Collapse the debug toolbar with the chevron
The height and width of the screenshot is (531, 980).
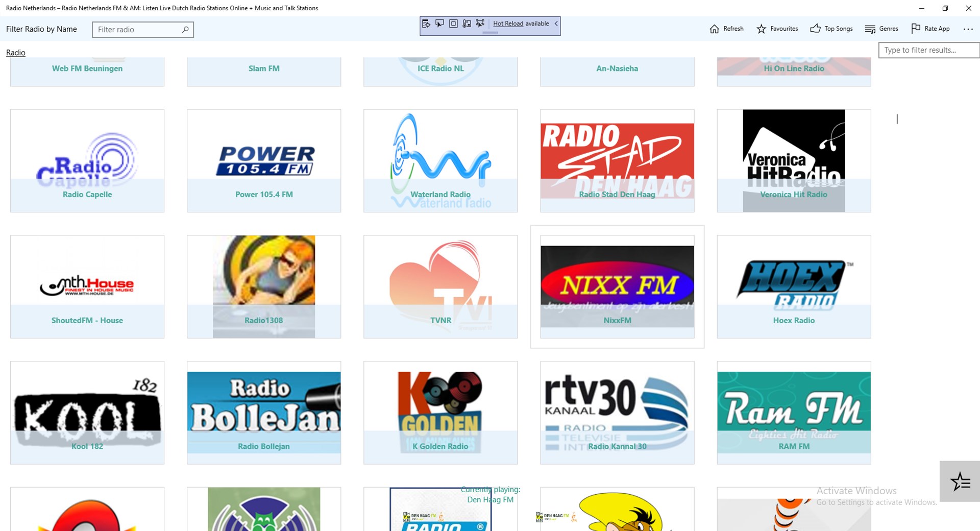[x=556, y=23]
